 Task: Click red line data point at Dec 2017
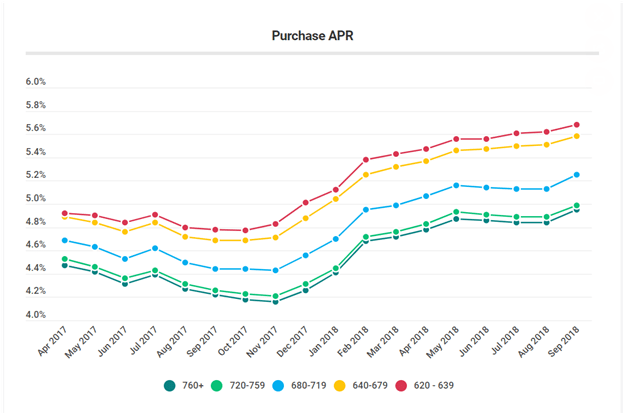[306, 202]
